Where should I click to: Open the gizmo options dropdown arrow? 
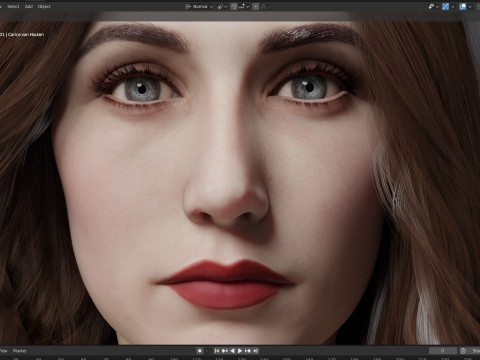coord(453,6)
